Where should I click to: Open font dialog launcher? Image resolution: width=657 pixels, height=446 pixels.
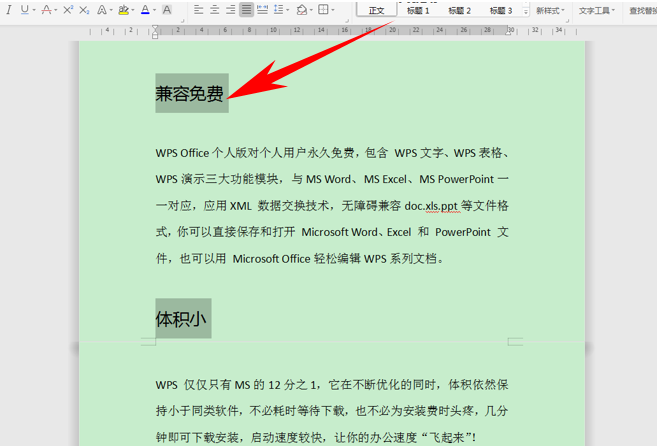(x=182, y=21)
